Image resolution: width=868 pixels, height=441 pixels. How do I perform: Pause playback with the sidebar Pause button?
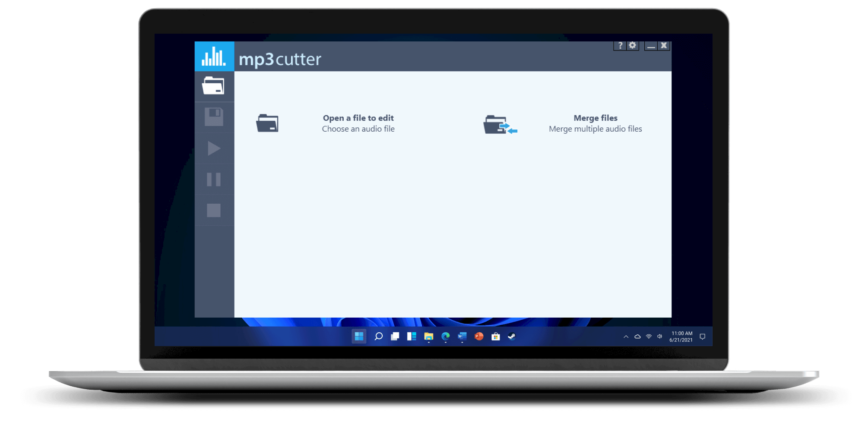pos(214,180)
